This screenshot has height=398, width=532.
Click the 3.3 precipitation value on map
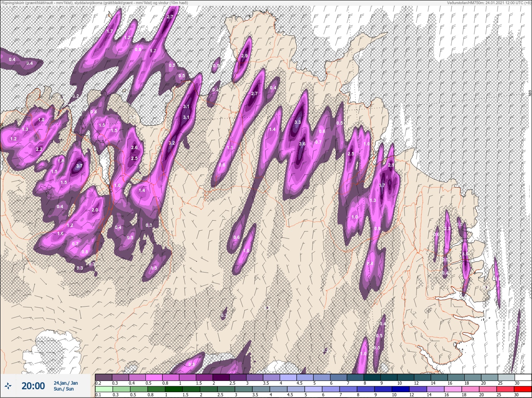tap(298, 122)
